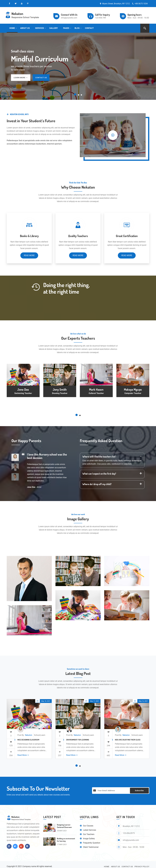
Task: Click the Books & Library icon
Action: coord(29,225)
